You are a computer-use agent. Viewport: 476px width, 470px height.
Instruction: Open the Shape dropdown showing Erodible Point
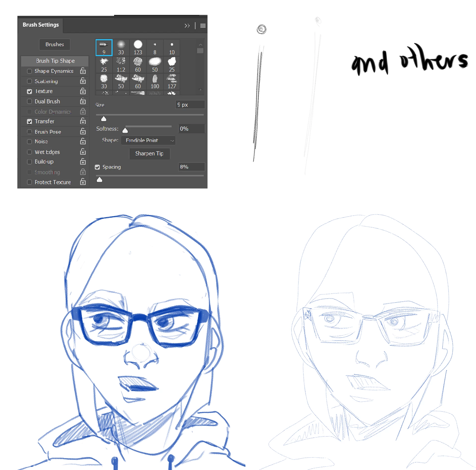click(148, 140)
